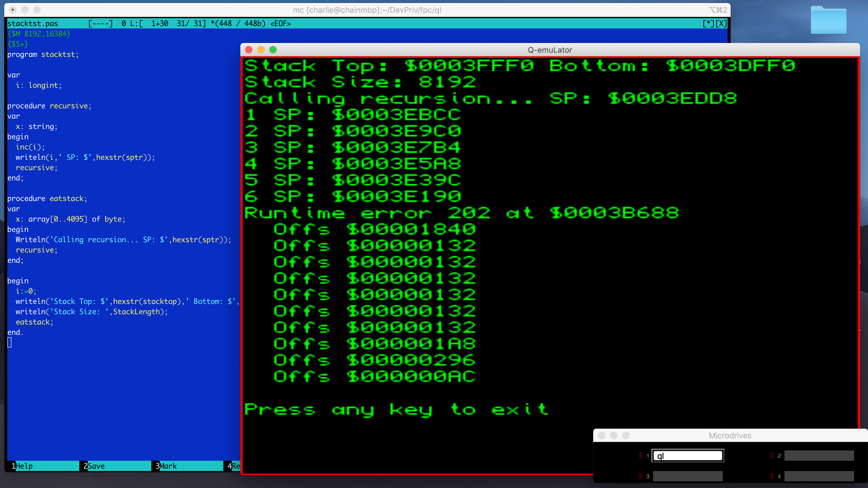Click the Q-emuLator window title
The width and height of the screenshot is (868, 488).
[550, 50]
